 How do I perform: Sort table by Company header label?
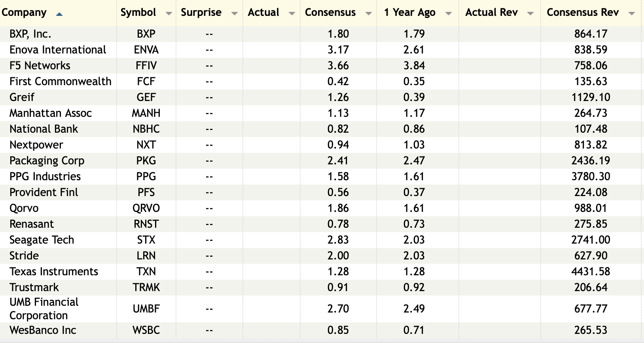coord(24,13)
